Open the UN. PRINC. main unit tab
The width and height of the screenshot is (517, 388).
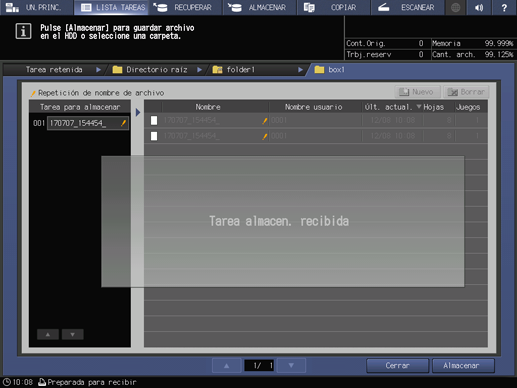pyautogui.click(x=37, y=7)
